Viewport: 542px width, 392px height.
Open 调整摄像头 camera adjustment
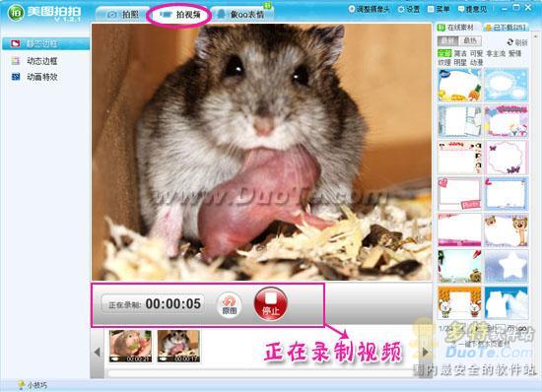coord(369,9)
